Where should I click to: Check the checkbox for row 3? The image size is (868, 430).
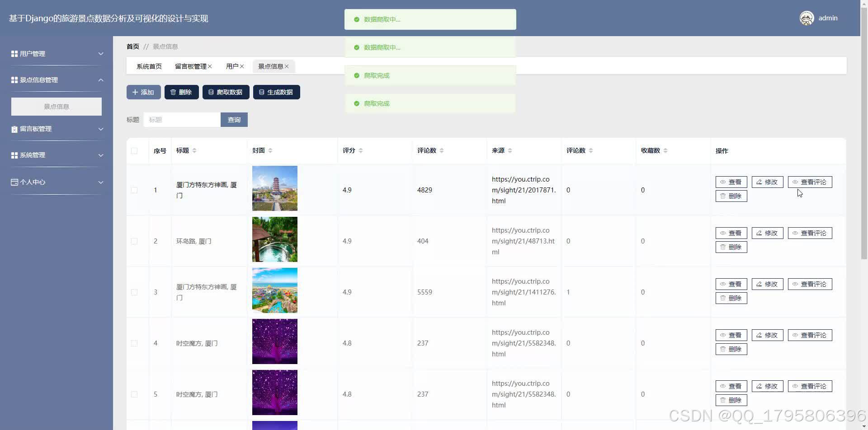coord(134,292)
